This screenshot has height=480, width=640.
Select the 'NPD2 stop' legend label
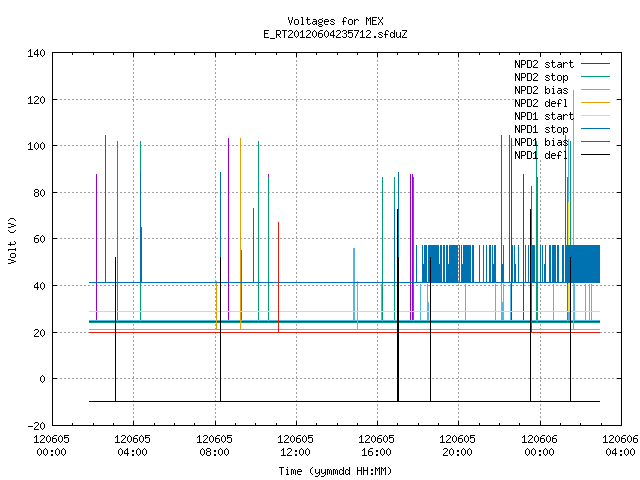coord(541,77)
